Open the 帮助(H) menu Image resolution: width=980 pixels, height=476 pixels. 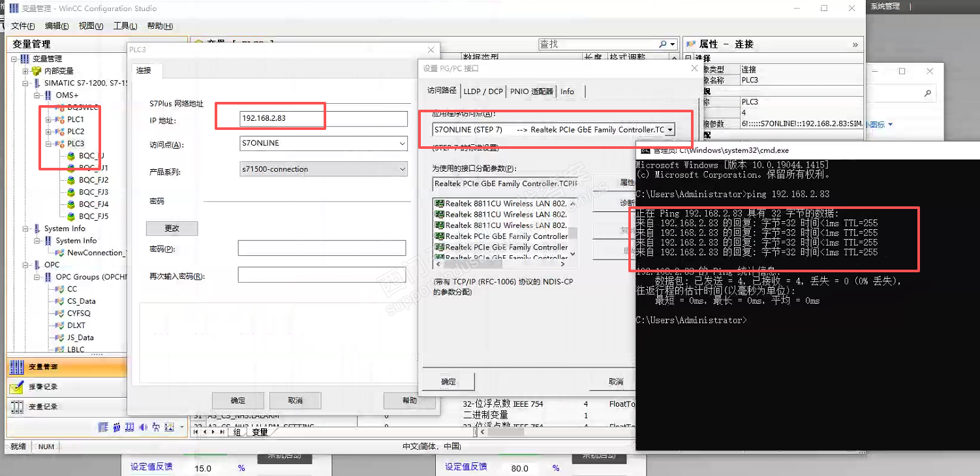(160, 26)
